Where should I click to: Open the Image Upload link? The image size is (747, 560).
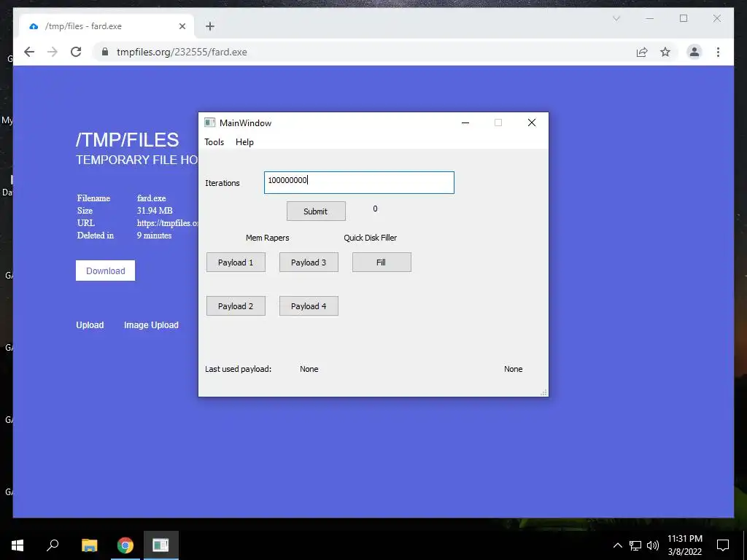coord(151,324)
